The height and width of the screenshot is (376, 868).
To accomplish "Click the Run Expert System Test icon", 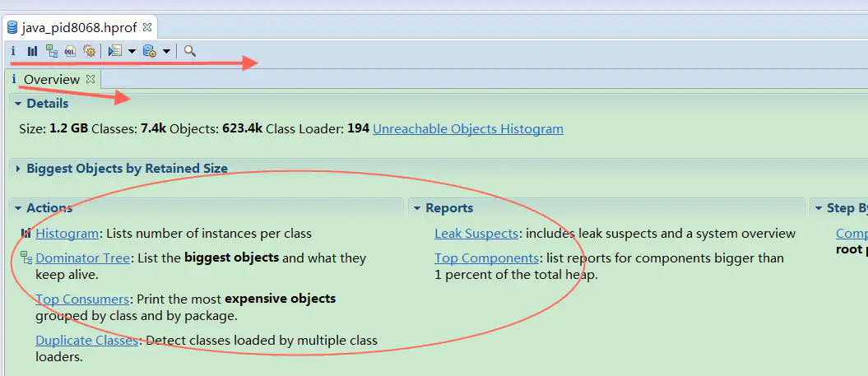I will (x=115, y=51).
